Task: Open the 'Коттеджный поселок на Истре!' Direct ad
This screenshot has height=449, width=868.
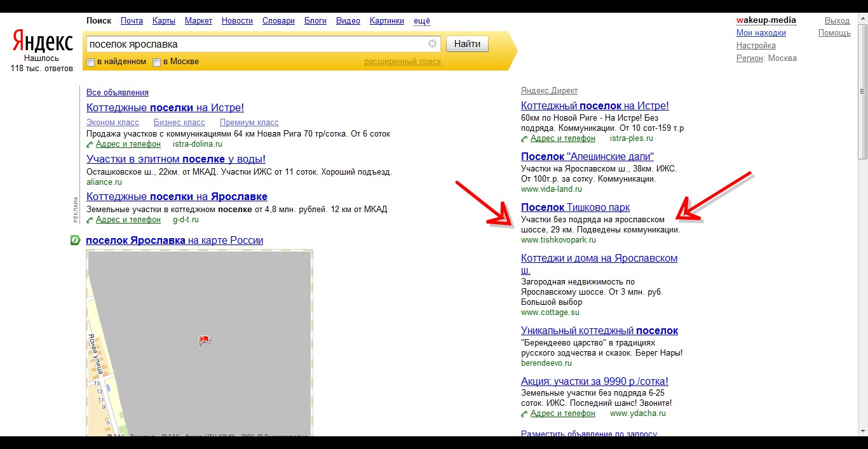Action: coord(595,105)
